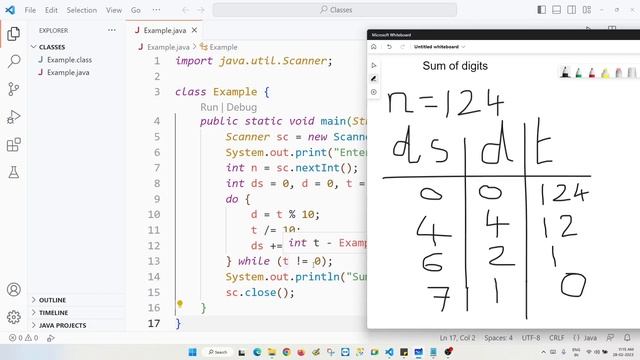Click Ln 17, Col 2 in status bar

[458, 338]
